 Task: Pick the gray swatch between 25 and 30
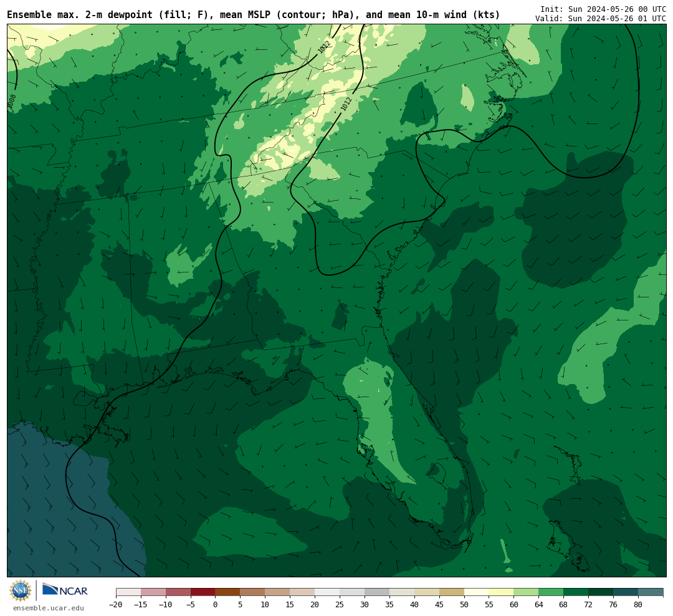coord(352,592)
